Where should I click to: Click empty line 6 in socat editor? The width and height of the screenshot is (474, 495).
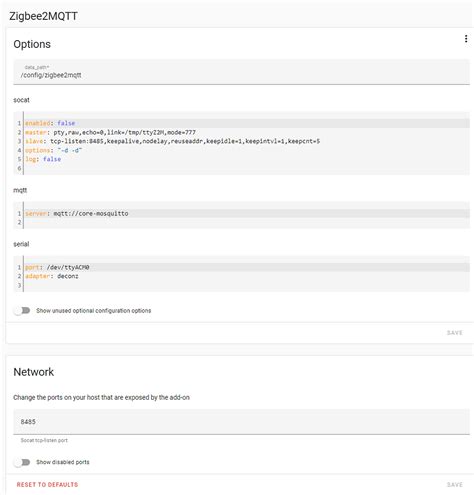pyautogui.click(x=247, y=168)
